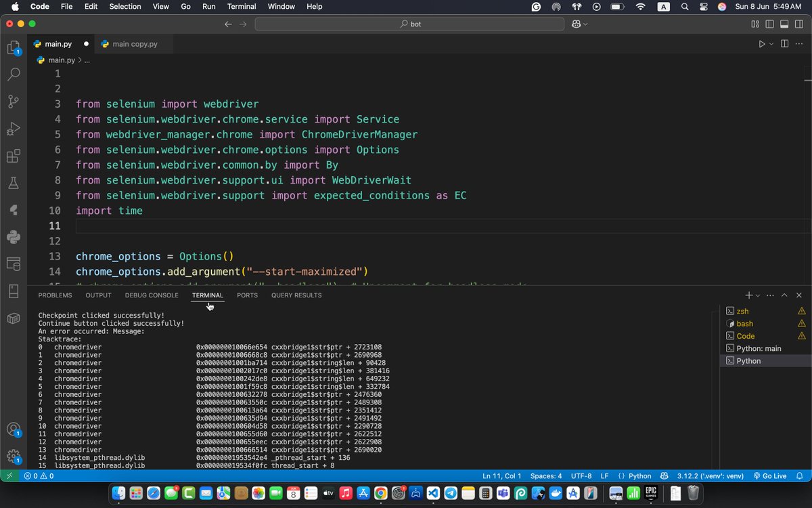Image resolution: width=812 pixels, height=508 pixels.
Task: Go forward with the navigation arrow
Action: coord(244,24)
